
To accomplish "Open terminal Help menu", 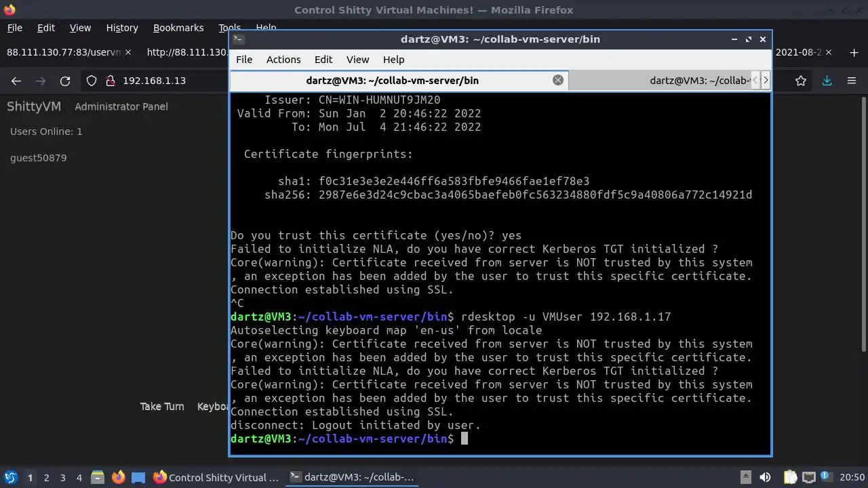I will pos(393,60).
